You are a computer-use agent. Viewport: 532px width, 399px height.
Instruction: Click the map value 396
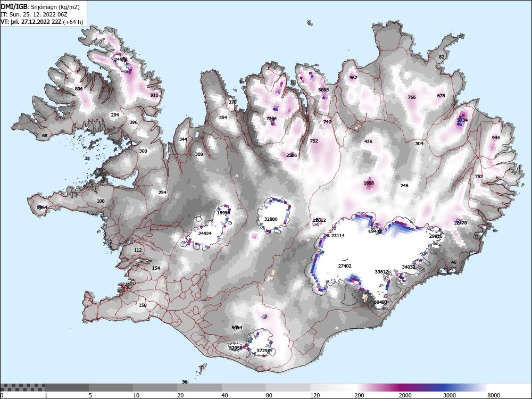tap(134, 122)
